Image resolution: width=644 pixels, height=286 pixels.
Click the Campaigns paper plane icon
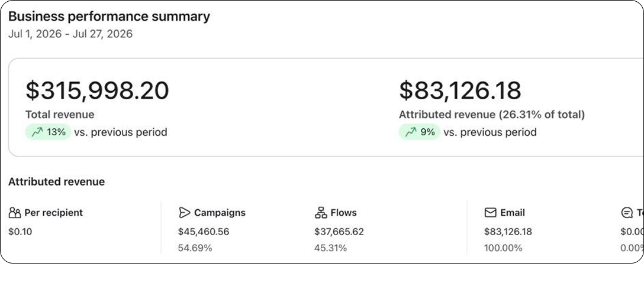[185, 213]
